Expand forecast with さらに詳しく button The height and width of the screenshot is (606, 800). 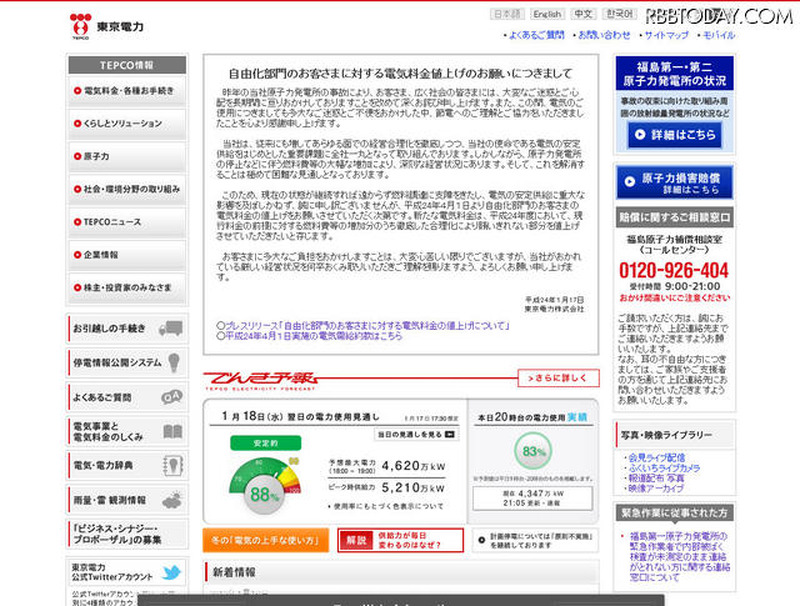558,379
